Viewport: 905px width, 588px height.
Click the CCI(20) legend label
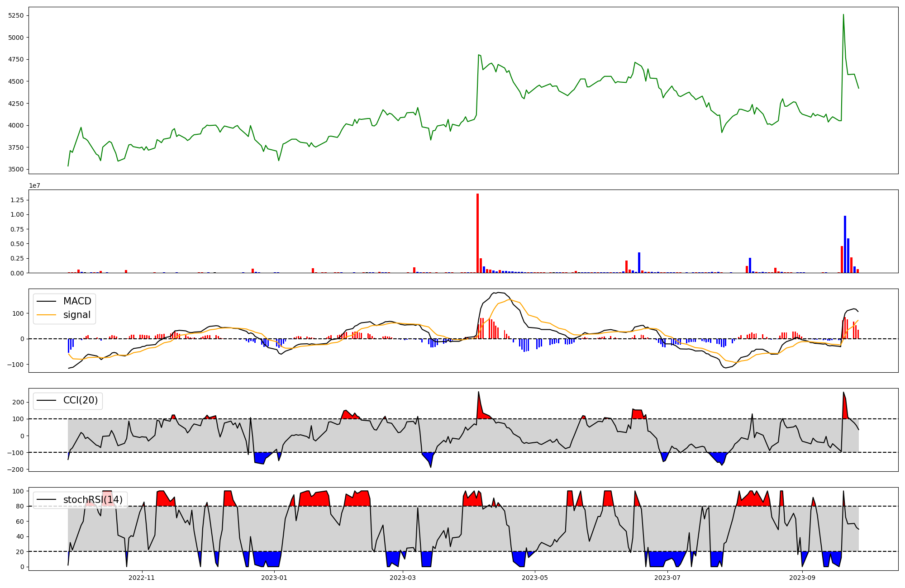81,400
